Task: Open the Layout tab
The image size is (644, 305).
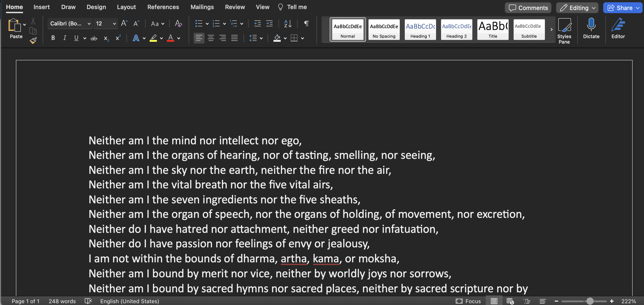Action: [126, 7]
